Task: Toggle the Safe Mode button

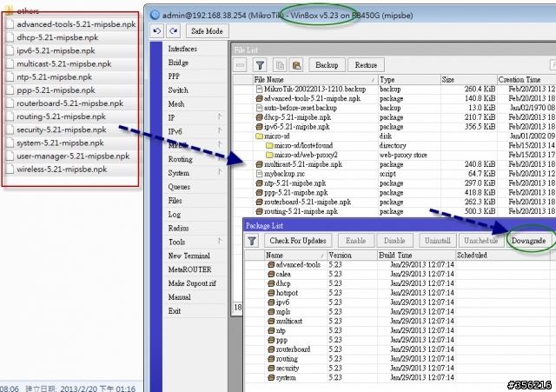Action: 207,31
